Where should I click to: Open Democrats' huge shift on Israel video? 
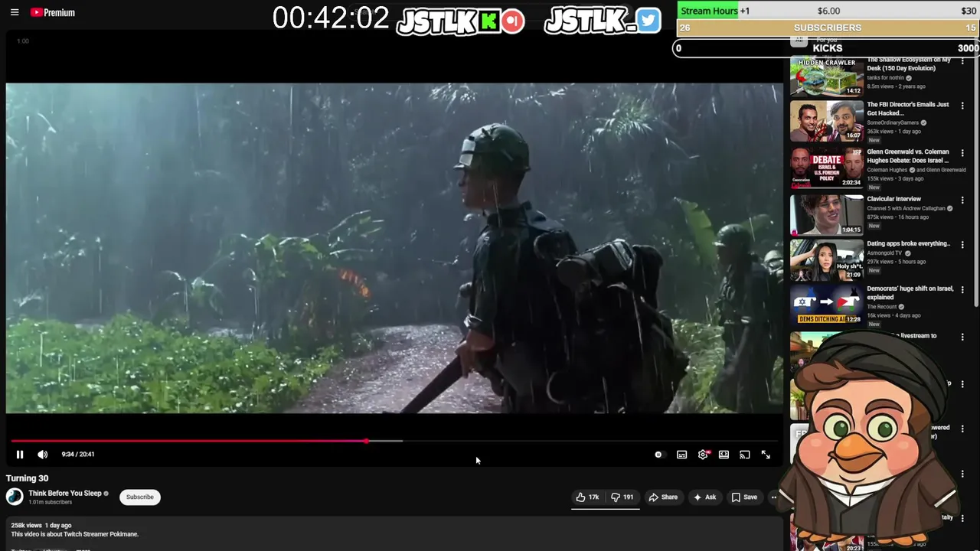tap(910, 293)
